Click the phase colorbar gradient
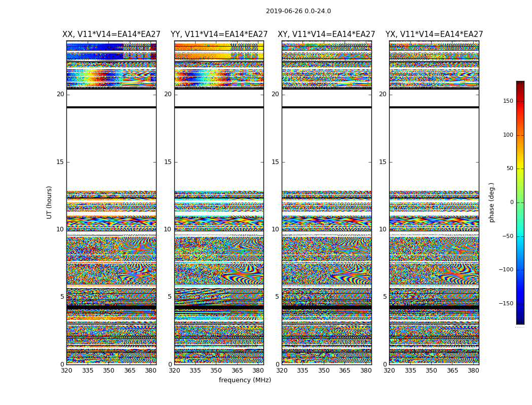Viewport: 532px width, 405px height. pyautogui.click(x=520, y=202)
